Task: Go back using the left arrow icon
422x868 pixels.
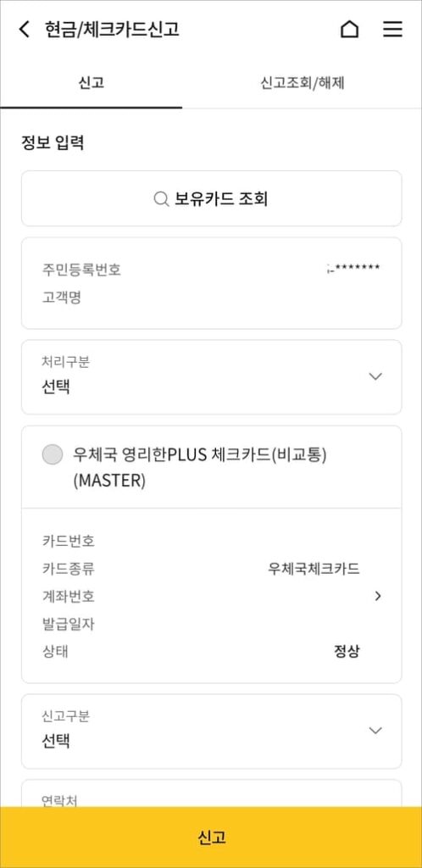Action: click(x=24, y=29)
